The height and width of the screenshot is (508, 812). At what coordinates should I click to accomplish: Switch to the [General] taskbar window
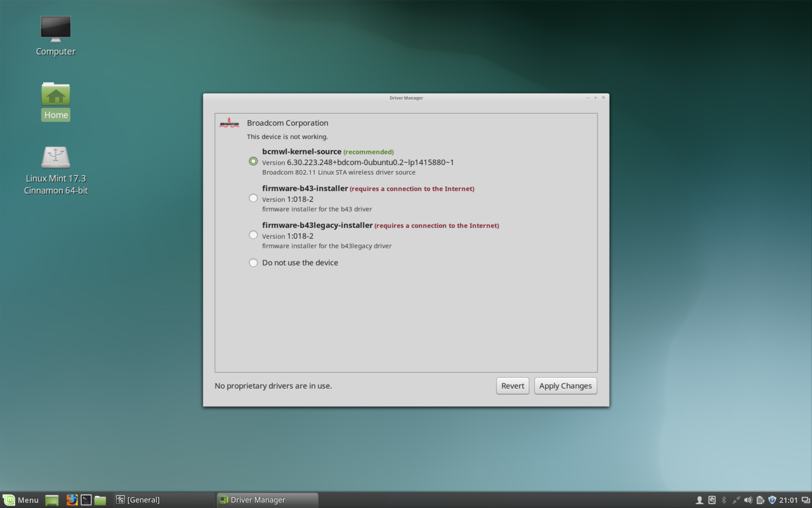click(164, 500)
